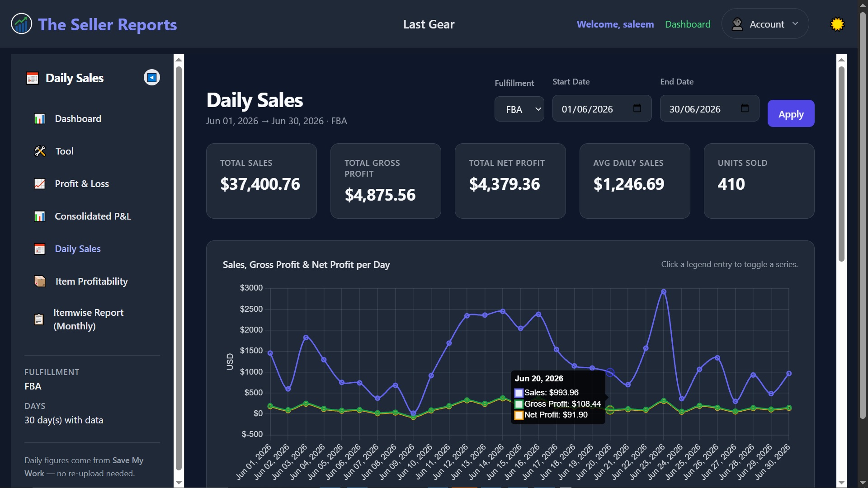Click the Jun 23 sales peak data point
This screenshot has width=868, height=488.
click(x=663, y=292)
